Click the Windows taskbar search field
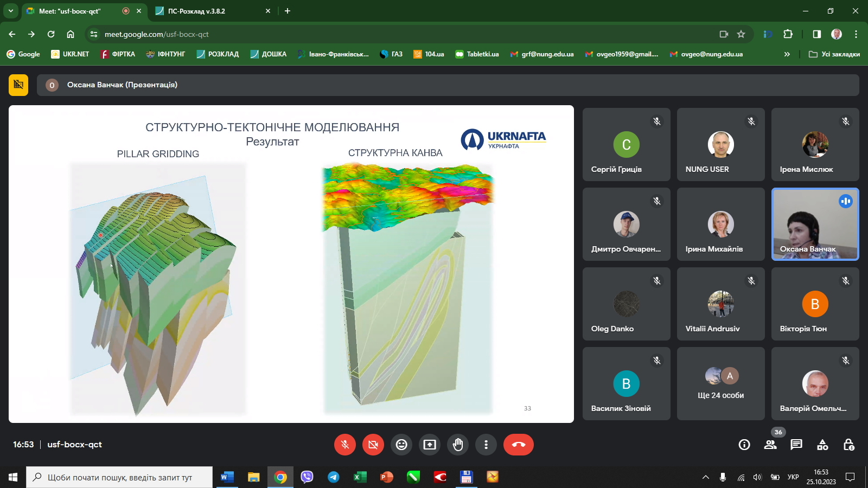The height and width of the screenshot is (488, 868). (119, 477)
